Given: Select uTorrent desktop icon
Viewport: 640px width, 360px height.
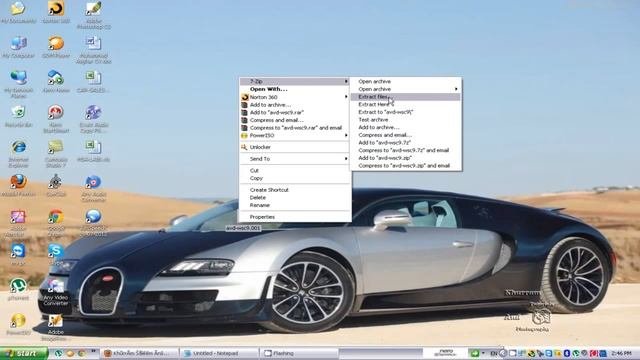Looking at the screenshot, I should (18, 290).
